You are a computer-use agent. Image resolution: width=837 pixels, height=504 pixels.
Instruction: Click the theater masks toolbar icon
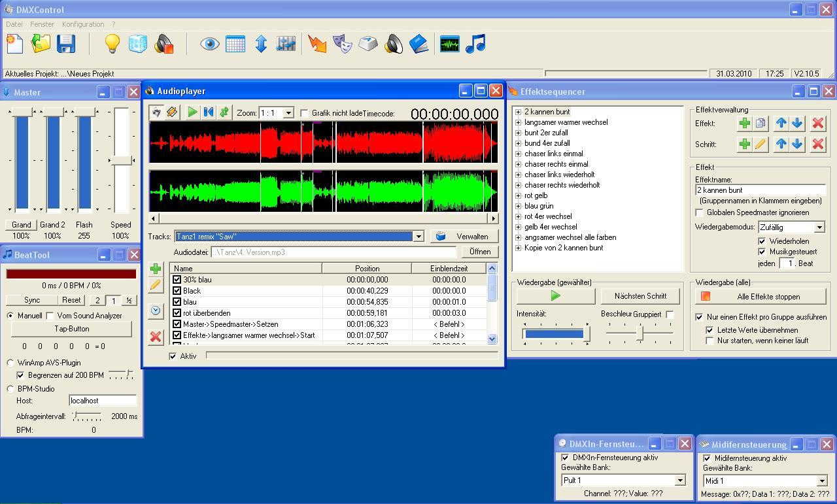coord(342,44)
